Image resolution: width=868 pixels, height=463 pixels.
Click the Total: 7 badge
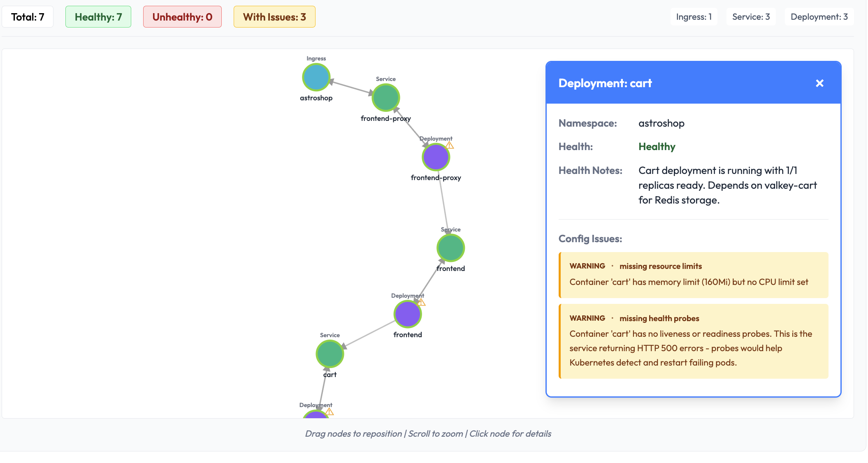[28, 17]
